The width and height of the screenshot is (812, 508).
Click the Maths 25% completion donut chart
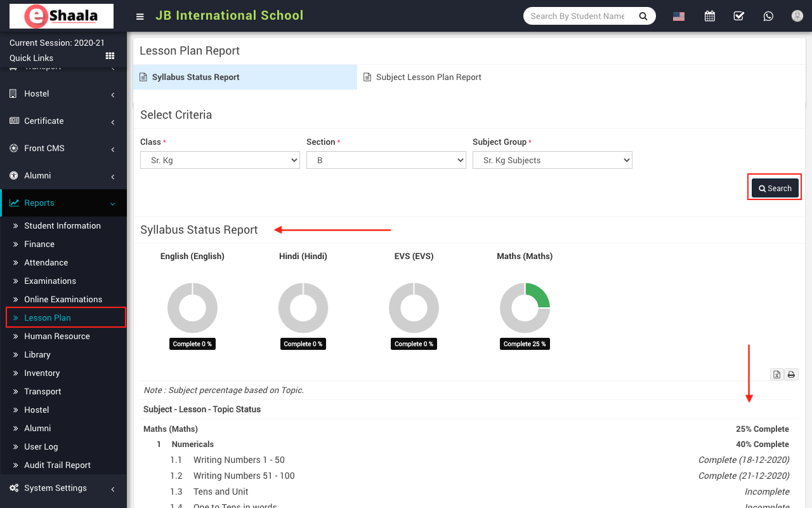tap(525, 308)
